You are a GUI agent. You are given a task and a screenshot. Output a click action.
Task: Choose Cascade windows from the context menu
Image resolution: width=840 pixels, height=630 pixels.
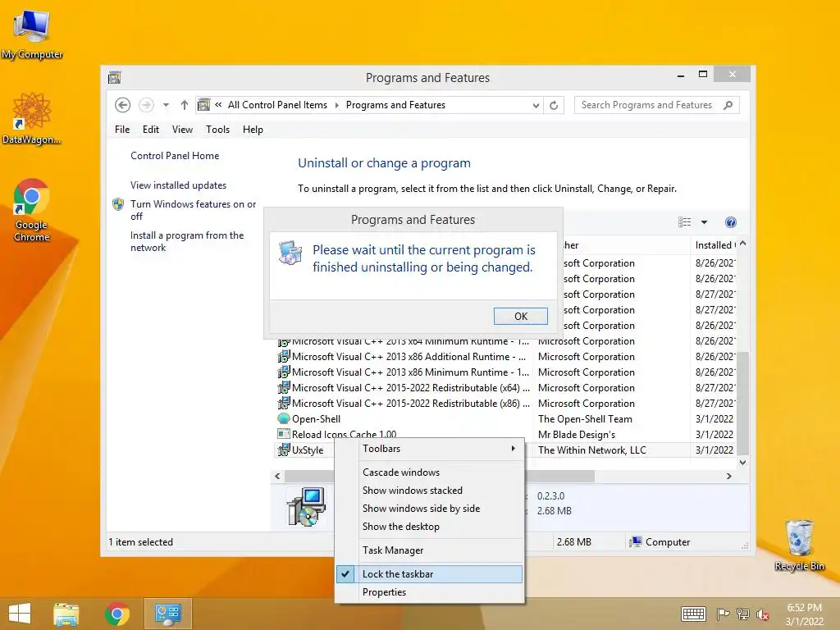[429, 472]
